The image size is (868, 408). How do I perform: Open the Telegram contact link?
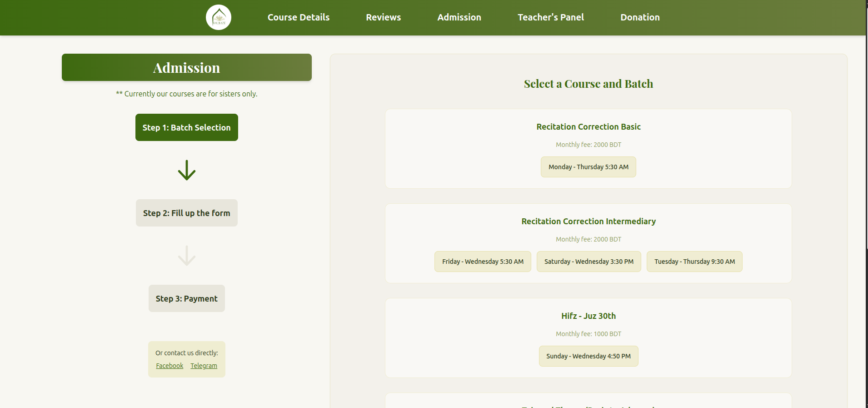204,366
